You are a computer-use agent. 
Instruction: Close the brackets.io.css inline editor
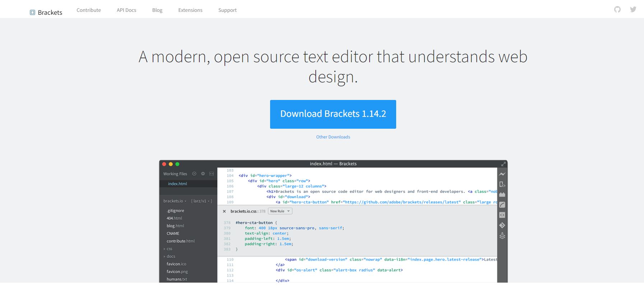point(224,211)
